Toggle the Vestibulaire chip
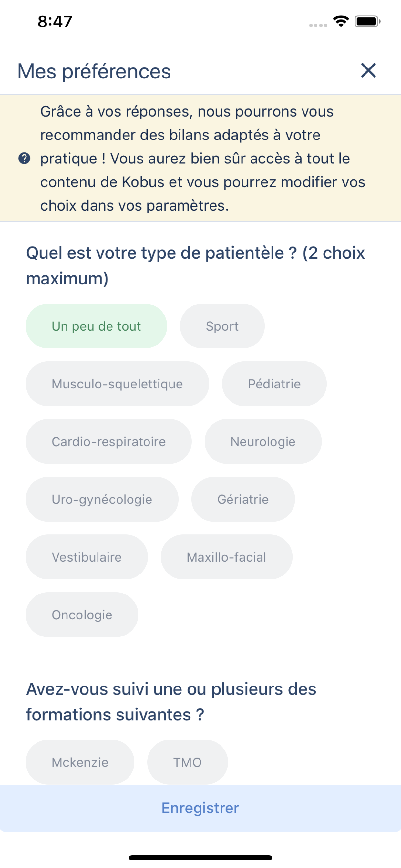The image size is (401, 868). coord(87,557)
